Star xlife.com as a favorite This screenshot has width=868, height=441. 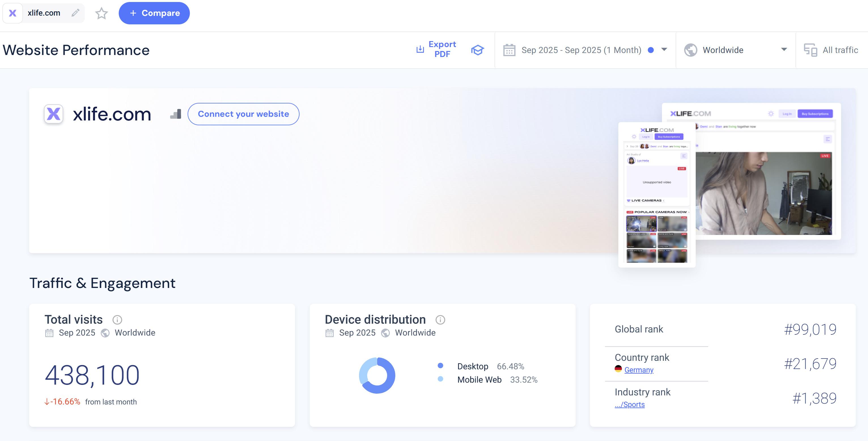101,14
